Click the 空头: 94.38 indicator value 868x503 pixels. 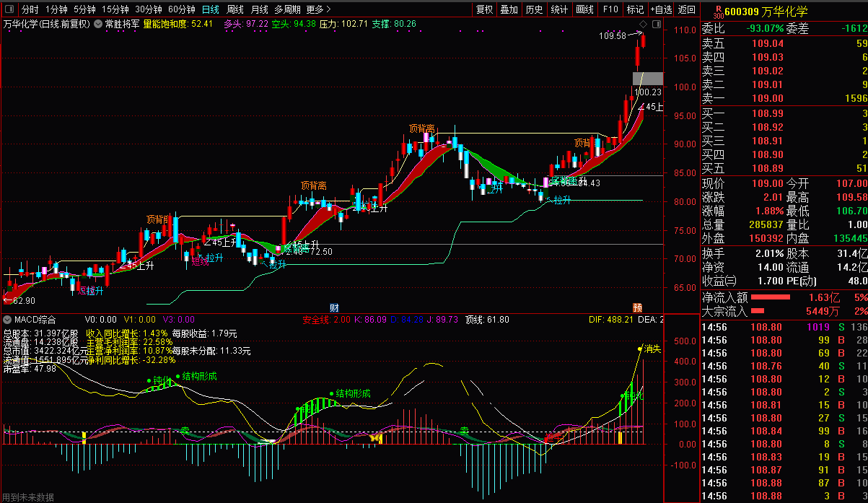click(294, 24)
